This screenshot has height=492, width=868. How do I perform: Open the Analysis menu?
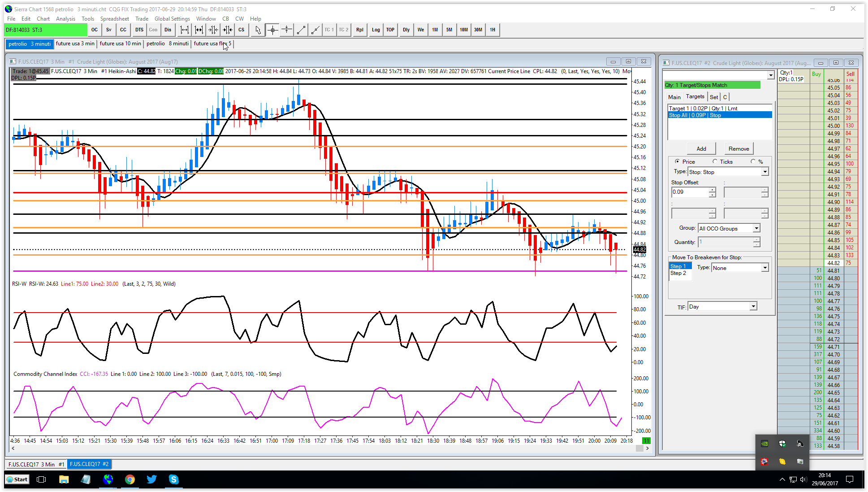pyautogui.click(x=65, y=19)
